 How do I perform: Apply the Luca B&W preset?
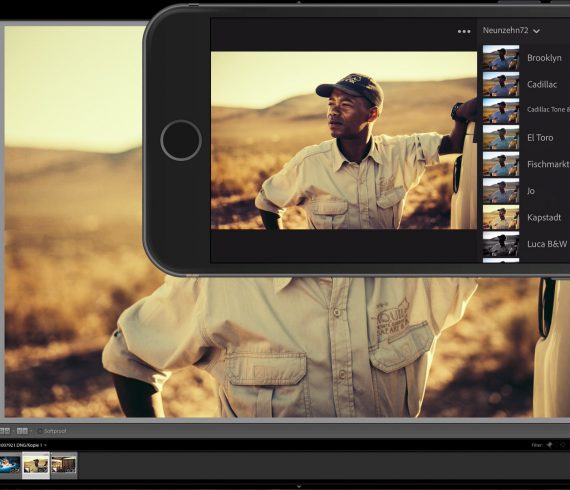(525, 244)
